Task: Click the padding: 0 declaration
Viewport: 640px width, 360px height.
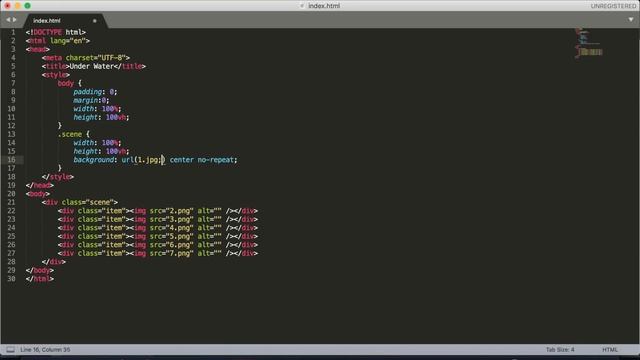Action: pos(96,92)
